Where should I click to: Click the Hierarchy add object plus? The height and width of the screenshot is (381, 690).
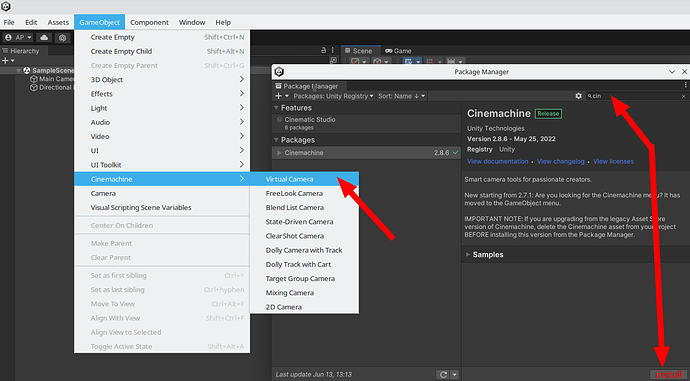tap(5, 60)
